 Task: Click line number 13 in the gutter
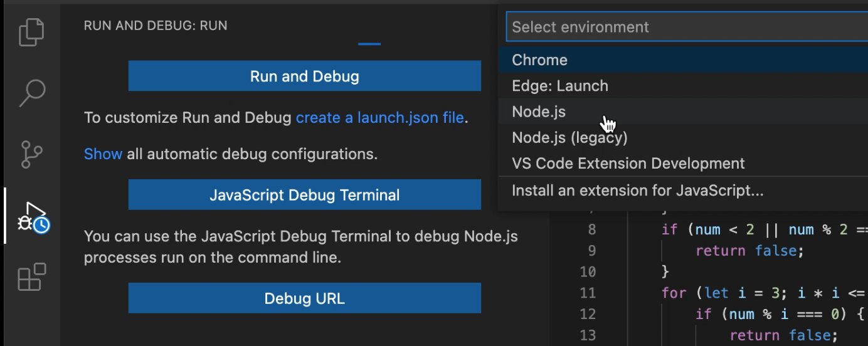pos(588,335)
